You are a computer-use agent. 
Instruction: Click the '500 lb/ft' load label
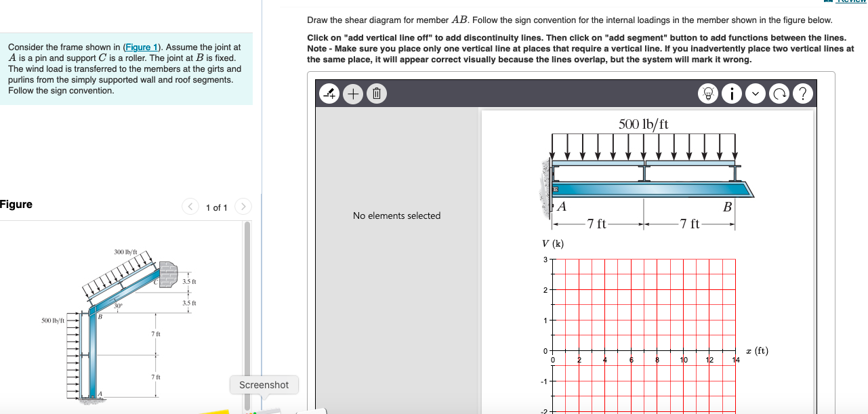click(644, 124)
